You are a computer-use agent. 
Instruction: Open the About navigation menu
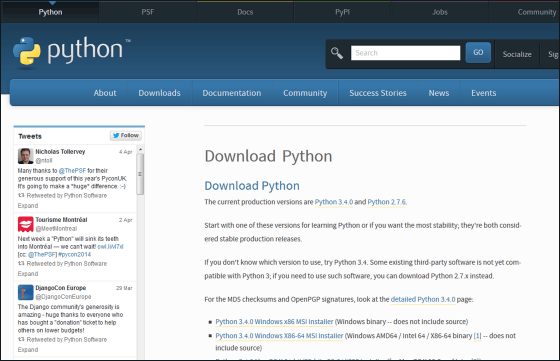pos(105,93)
